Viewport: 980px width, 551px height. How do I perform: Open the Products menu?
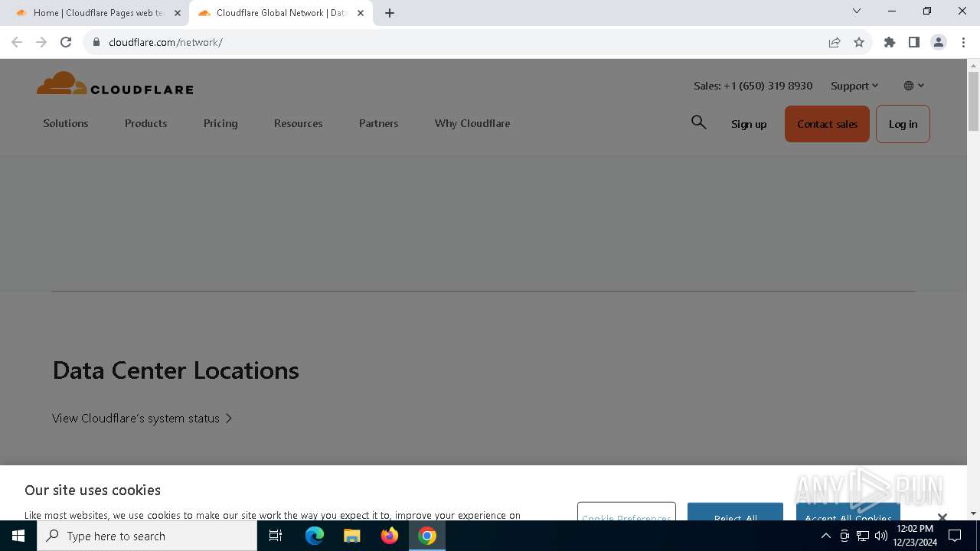146,123
